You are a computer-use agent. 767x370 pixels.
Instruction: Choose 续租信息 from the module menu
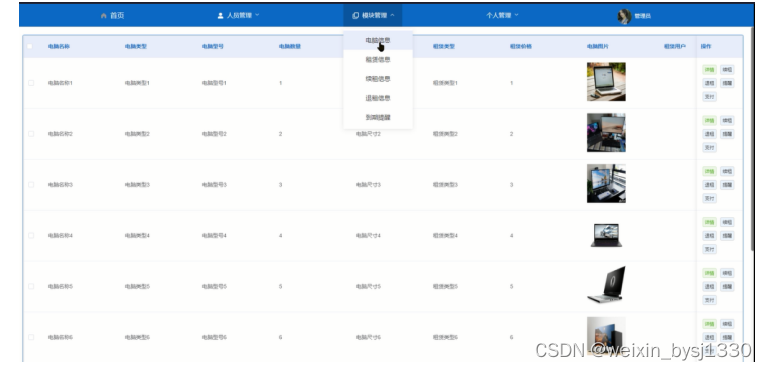(x=378, y=79)
